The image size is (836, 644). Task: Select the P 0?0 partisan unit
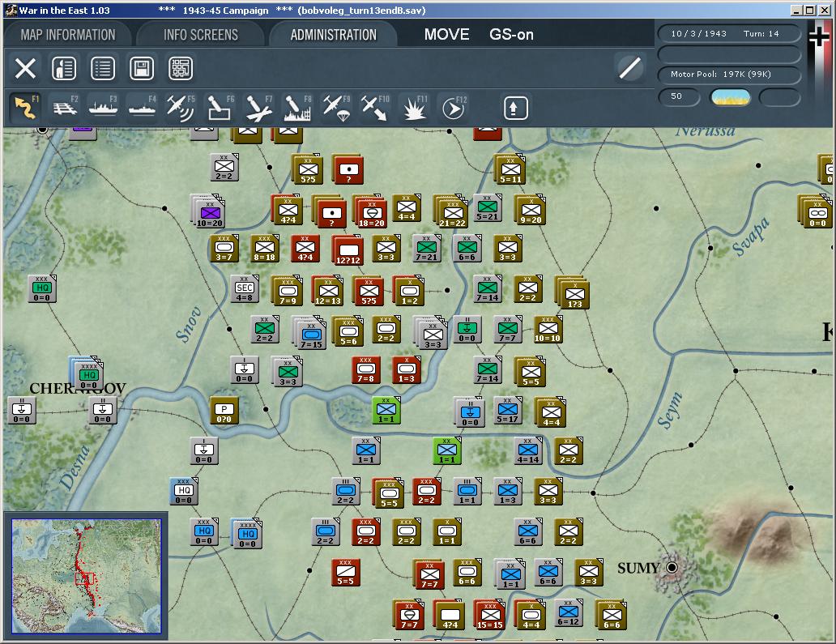click(x=224, y=411)
